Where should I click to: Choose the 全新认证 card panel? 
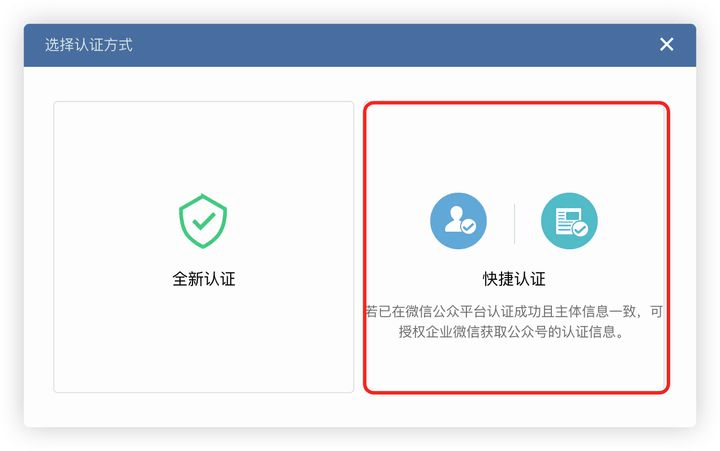click(x=204, y=247)
